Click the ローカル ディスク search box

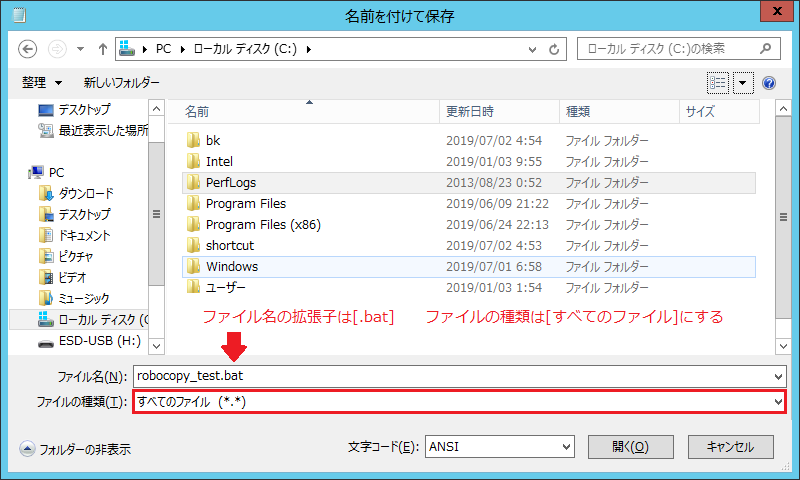tap(679, 49)
